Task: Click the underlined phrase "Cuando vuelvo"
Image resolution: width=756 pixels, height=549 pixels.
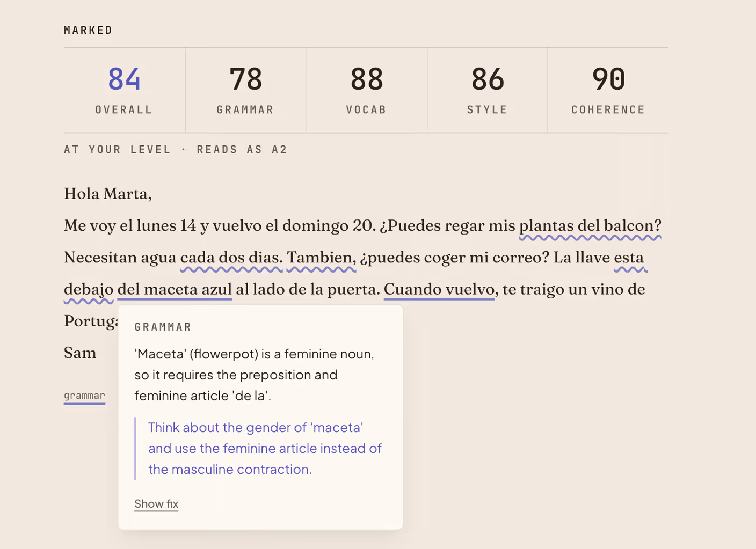Action: click(x=439, y=289)
